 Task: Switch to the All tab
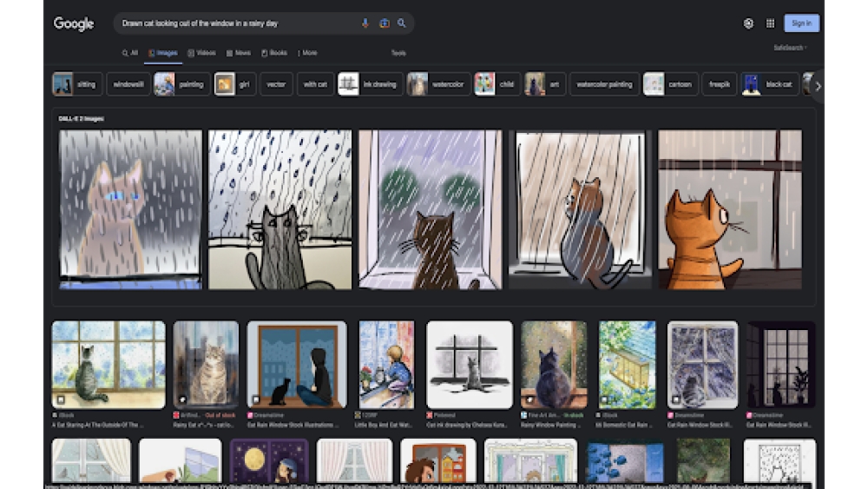(x=130, y=53)
